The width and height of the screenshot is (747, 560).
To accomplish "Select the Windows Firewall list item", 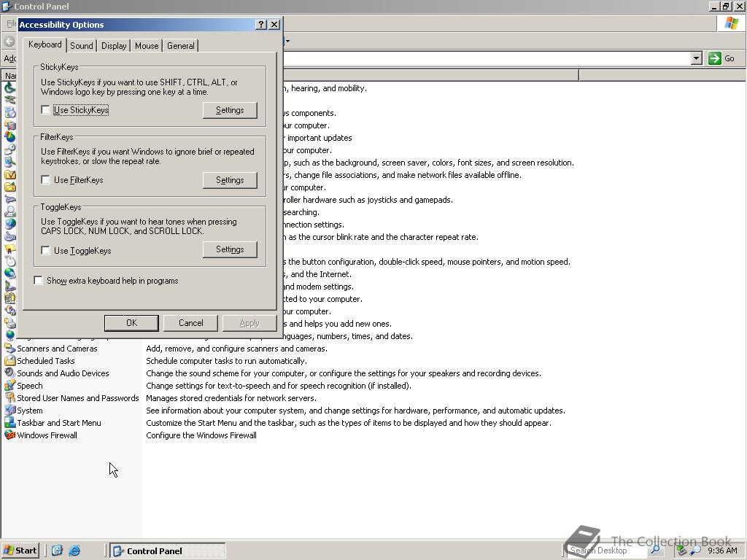I will click(x=47, y=435).
